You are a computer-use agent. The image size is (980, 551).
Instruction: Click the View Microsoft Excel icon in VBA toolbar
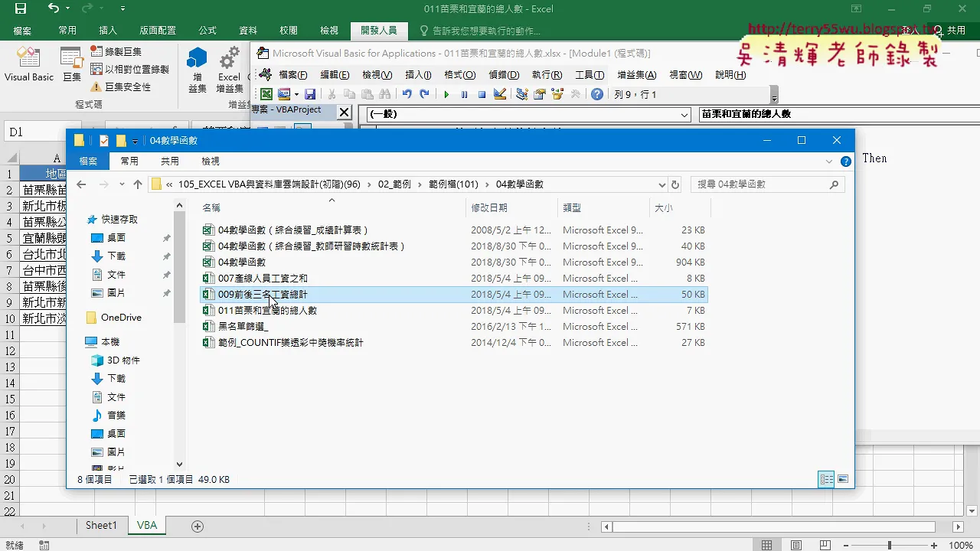[266, 94]
